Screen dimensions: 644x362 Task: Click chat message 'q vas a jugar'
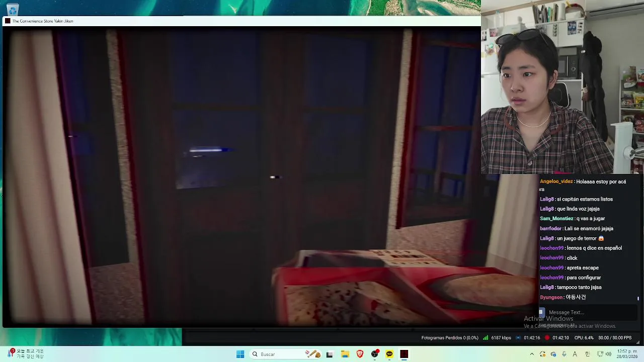click(x=591, y=219)
